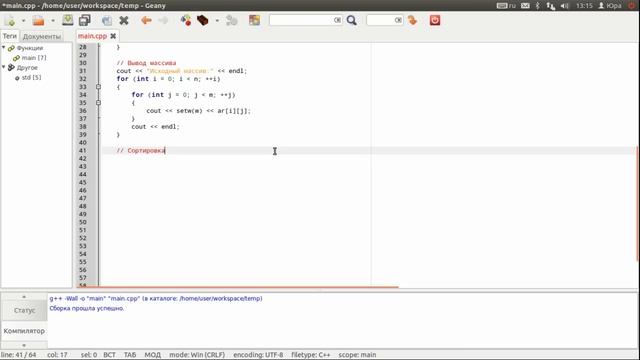Click the g++ compile command message

[156, 298]
